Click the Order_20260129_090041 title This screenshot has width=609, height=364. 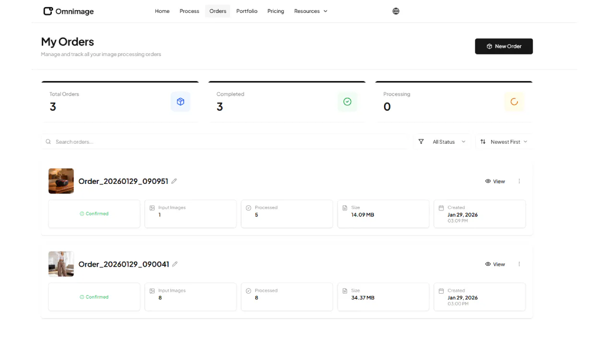pyautogui.click(x=124, y=264)
